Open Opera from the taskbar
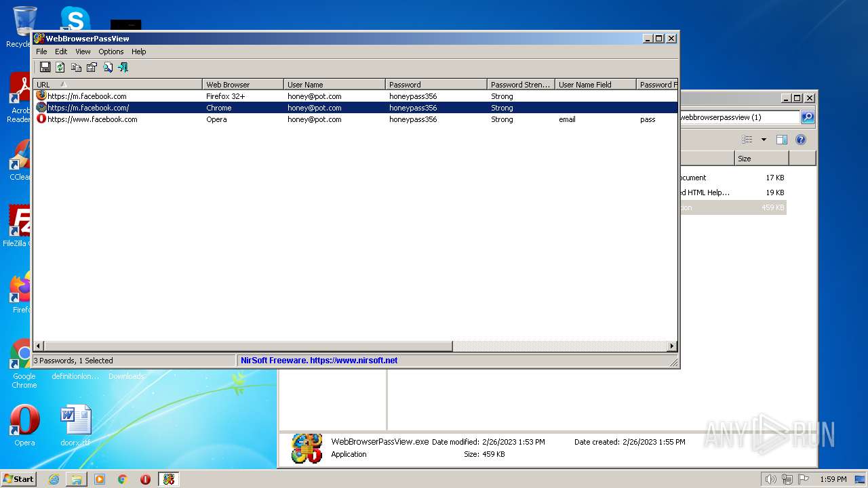Image resolution: width=868 pixels, height=488 pixels. [x=146, y=479]
